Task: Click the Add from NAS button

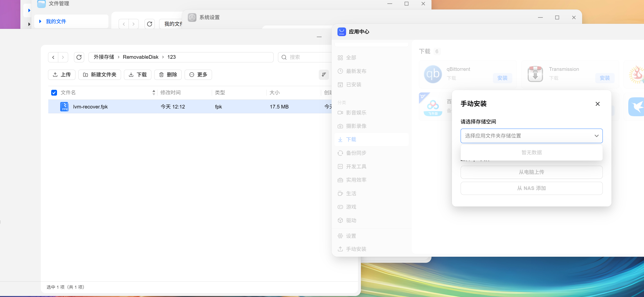Action: (531, 188)
